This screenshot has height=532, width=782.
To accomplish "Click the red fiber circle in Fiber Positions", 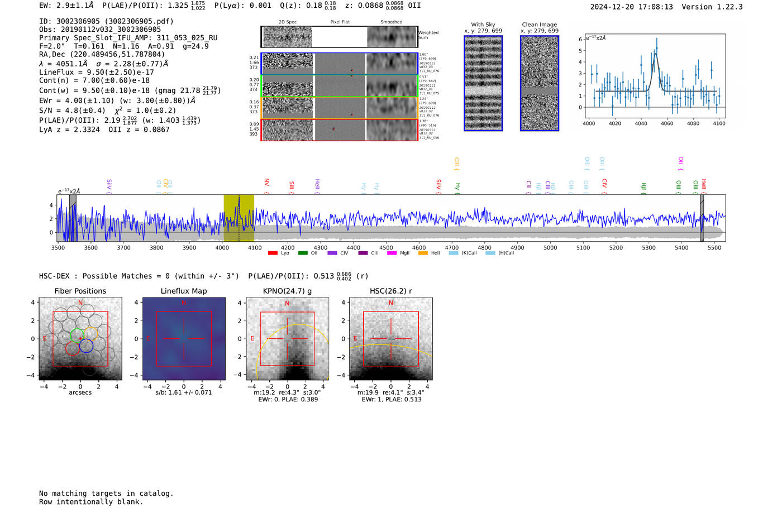I will pos(72,349).
